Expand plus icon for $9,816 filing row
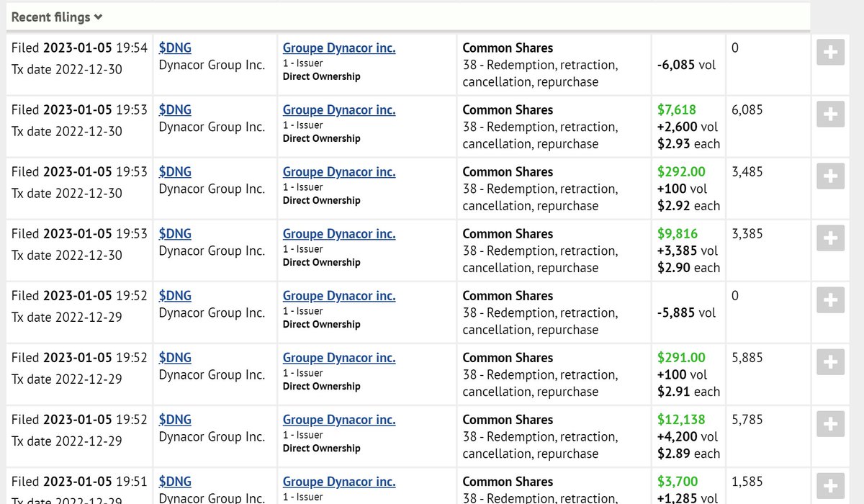This screenshot has width=864, height=504. click(830, 238)
